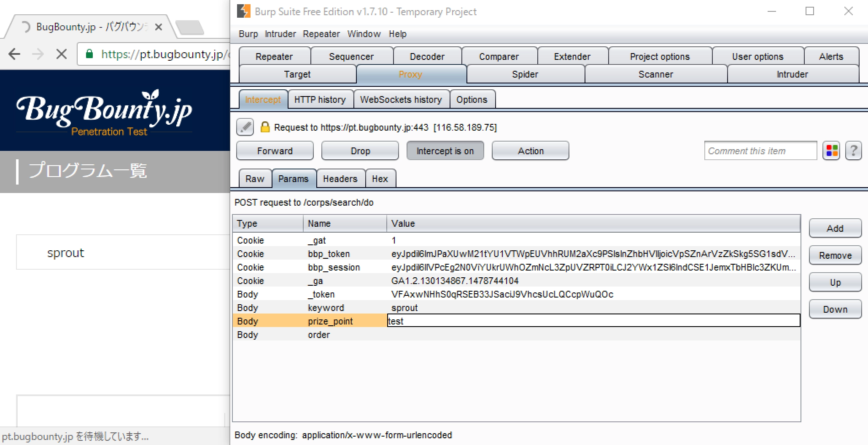The width and height of the screenshot is (868, 445).
Task: Open the Action dropdown button
Action: point(530,151)
